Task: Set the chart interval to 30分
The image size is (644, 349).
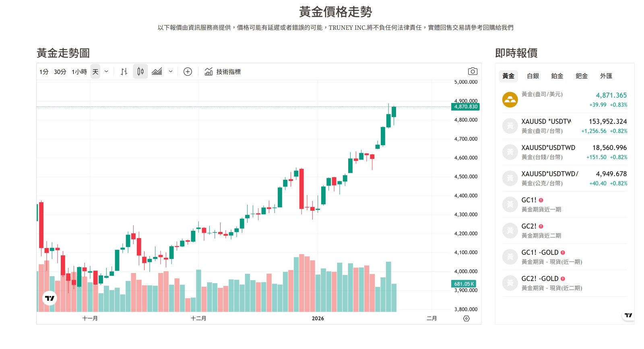Action: [x=60, y=72]
